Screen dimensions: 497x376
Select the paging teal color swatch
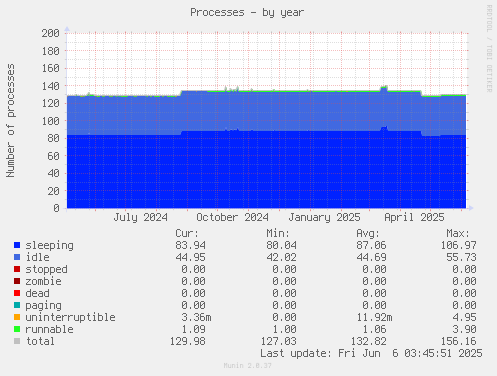tap(17, 305)
